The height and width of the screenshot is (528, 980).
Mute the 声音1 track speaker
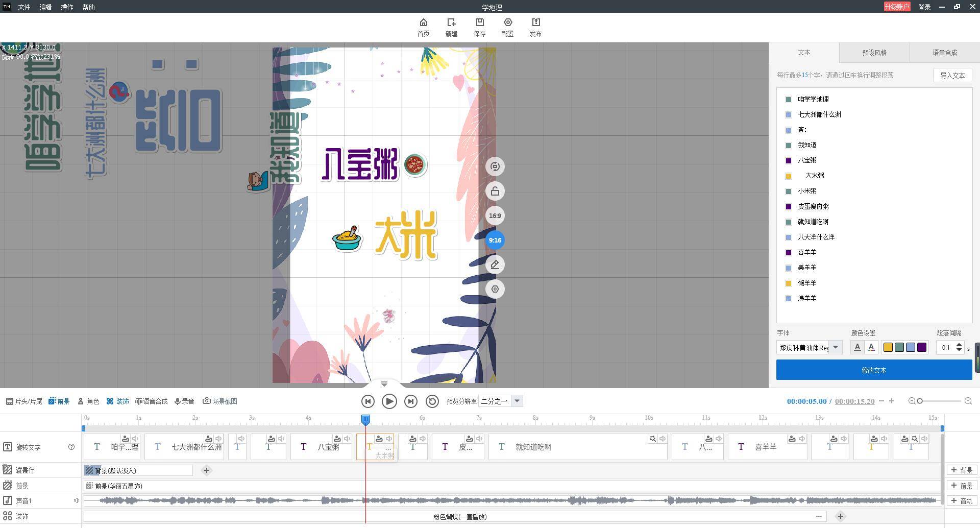pos(76,500)
